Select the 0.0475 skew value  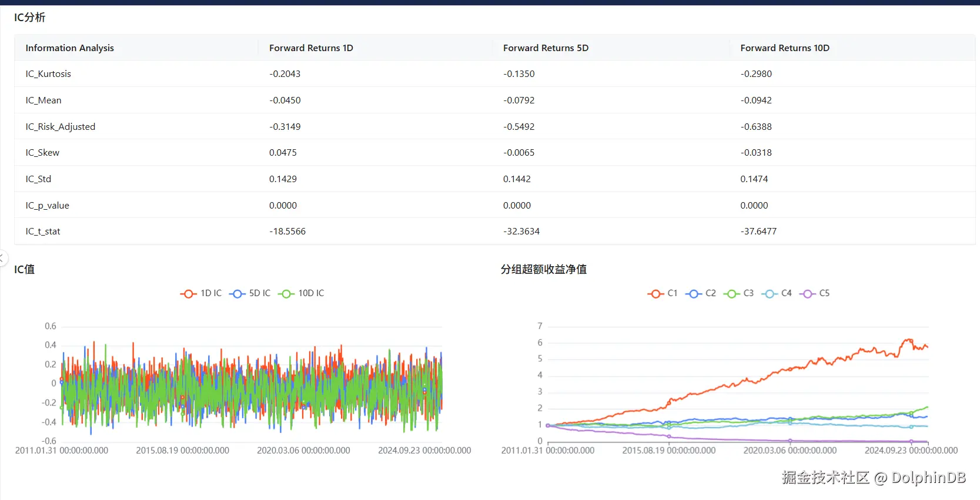283,153
